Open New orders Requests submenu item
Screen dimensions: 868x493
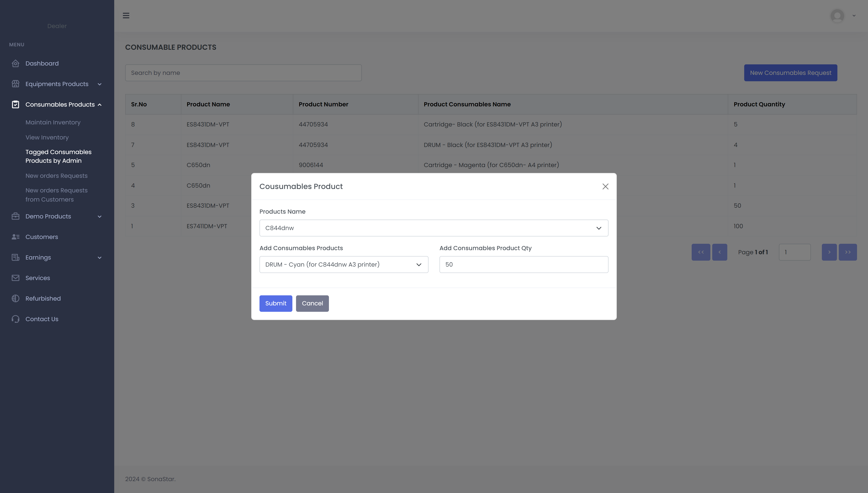point(57,176)
